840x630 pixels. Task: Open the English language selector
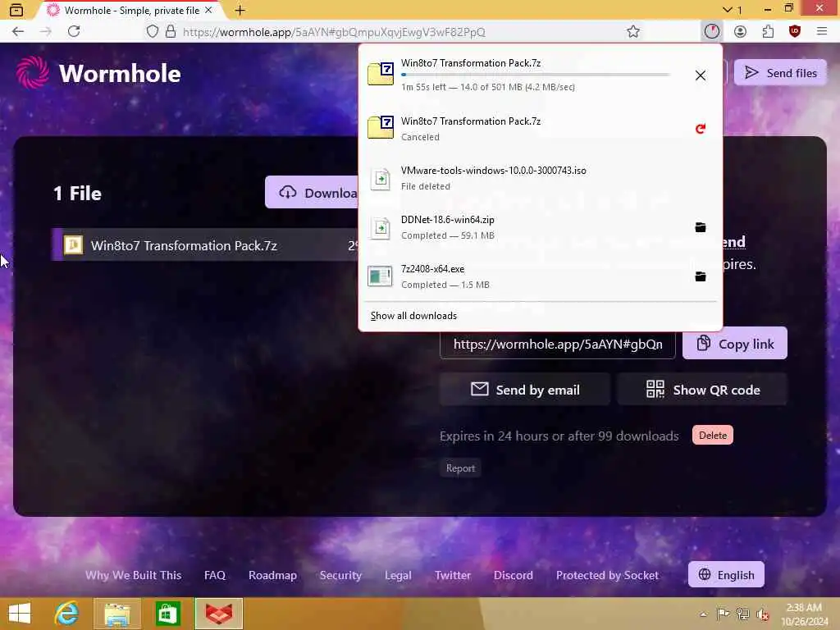point(726,574)
